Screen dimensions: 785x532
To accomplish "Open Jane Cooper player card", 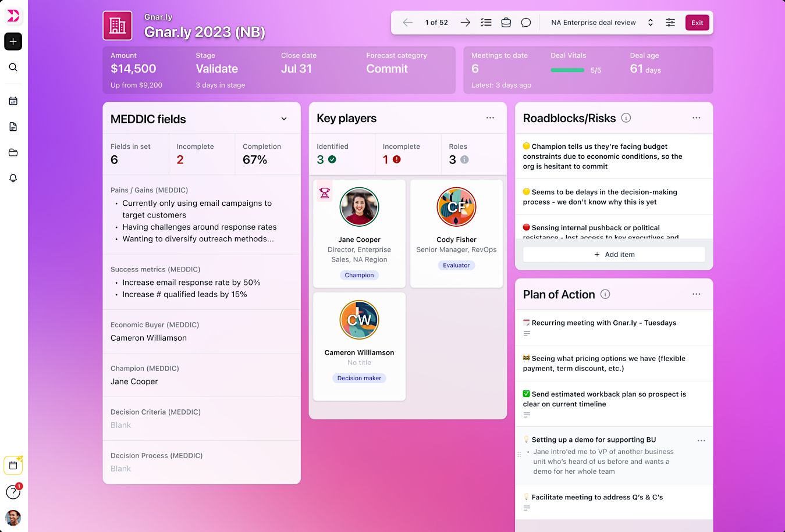I will click(359, 234).
